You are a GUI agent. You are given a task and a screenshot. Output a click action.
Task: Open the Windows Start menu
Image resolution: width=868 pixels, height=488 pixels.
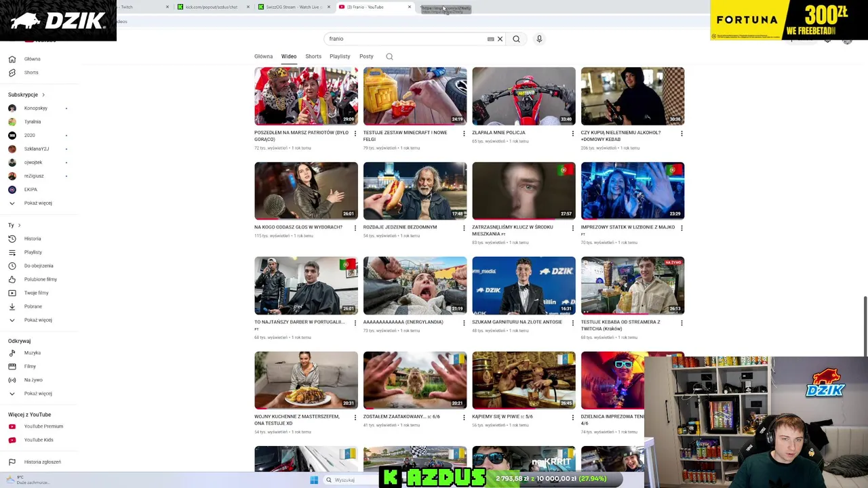pos(314,480)
